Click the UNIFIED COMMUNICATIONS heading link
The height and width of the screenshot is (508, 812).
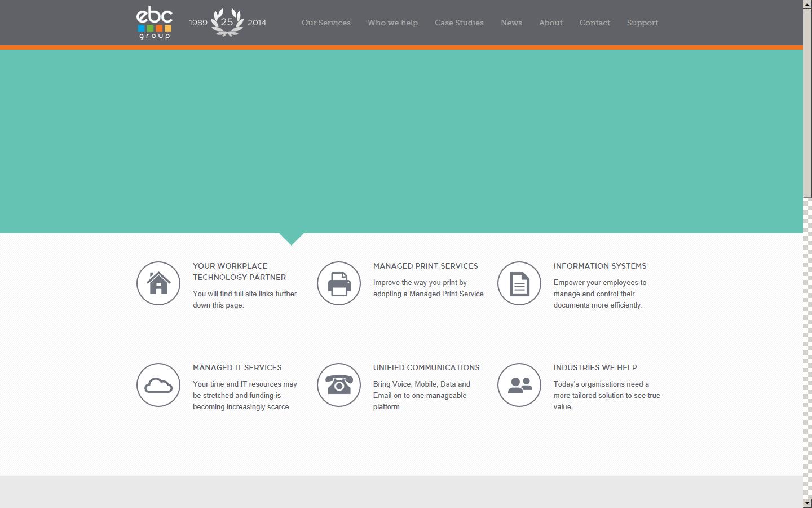pos(426,367)
